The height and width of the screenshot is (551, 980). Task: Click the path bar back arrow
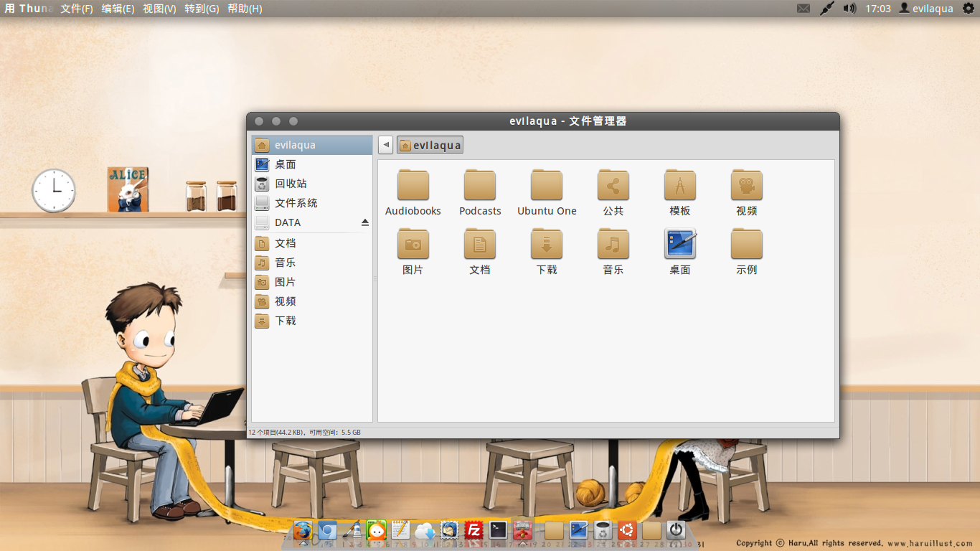click(385, 145)
